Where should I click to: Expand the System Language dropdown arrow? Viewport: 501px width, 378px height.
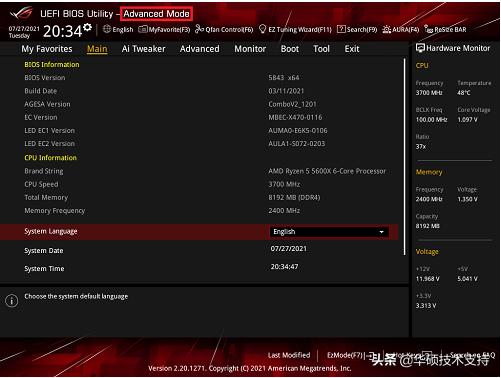click(381, 232)
